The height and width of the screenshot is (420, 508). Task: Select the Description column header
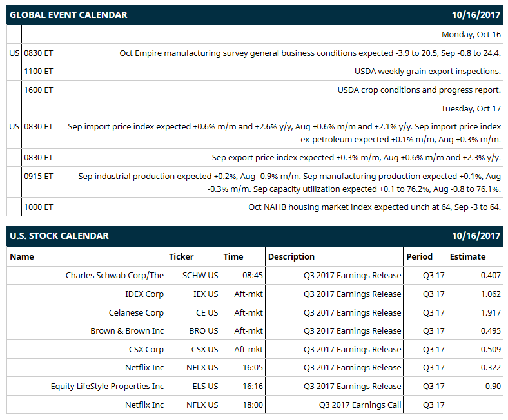point(291,257)
